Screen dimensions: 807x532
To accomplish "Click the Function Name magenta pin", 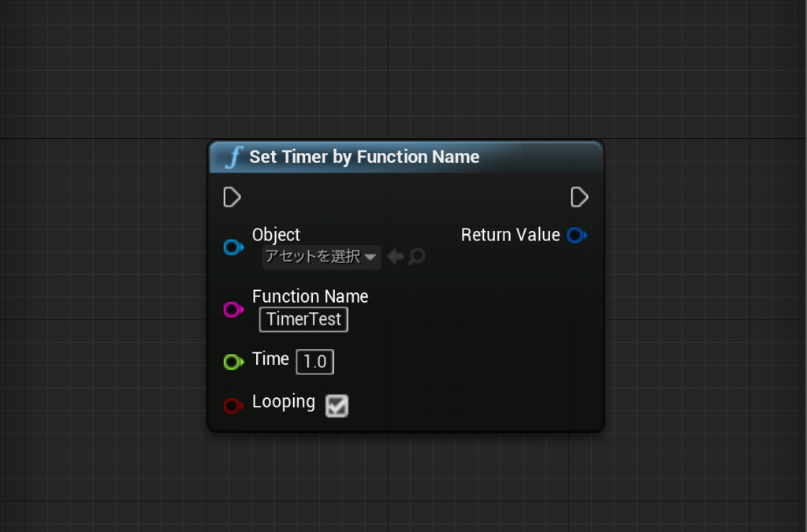I will tap(233, 310).
